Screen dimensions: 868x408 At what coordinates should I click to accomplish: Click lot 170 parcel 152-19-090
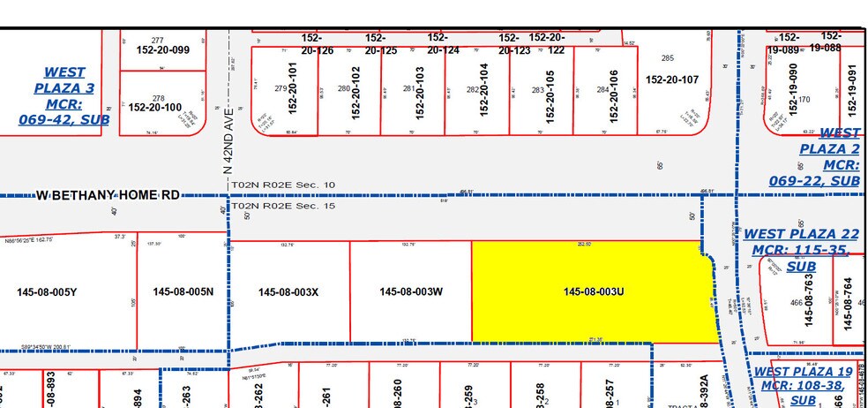[793, 88]
